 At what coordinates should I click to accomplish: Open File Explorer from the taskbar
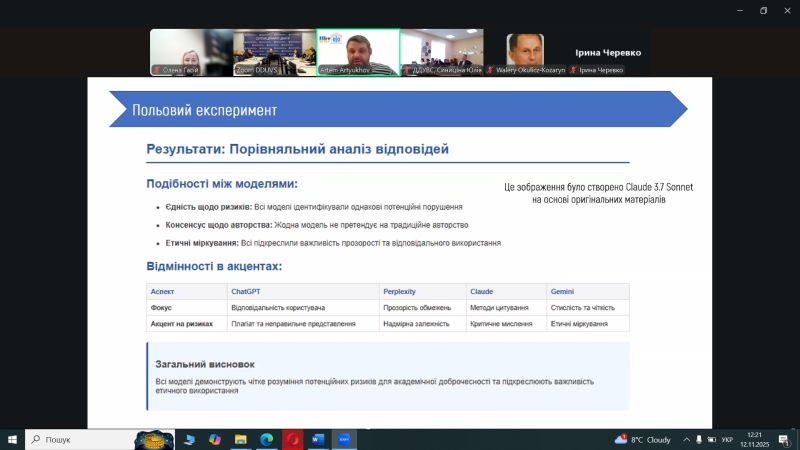(x=240, y=439)
